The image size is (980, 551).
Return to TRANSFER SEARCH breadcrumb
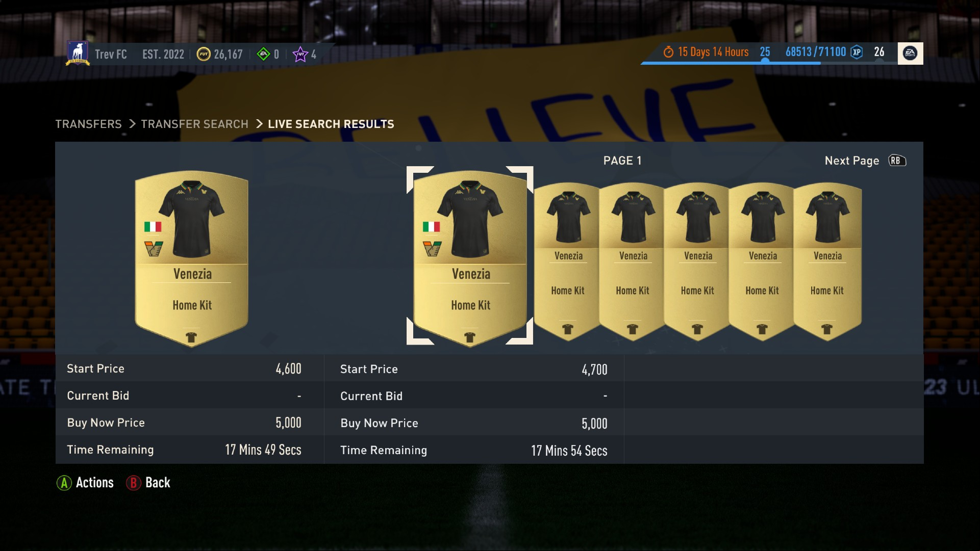click(x=194, y=124)
